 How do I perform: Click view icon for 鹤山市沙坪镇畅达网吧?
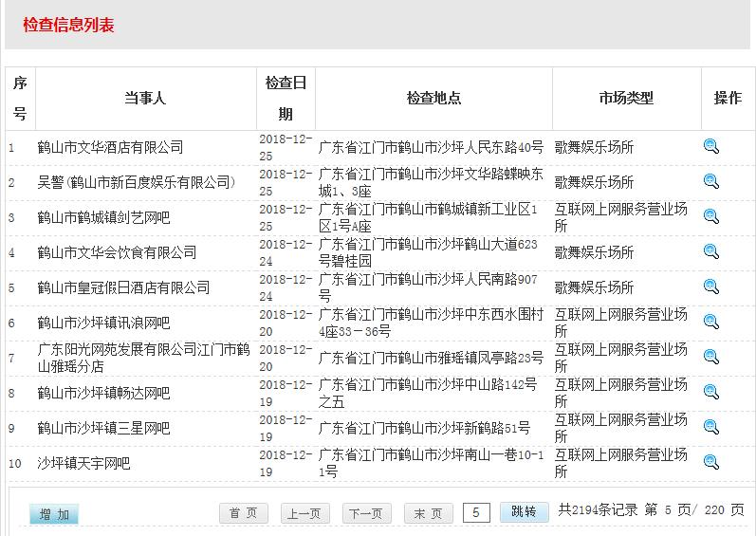(x=711, y=392)
